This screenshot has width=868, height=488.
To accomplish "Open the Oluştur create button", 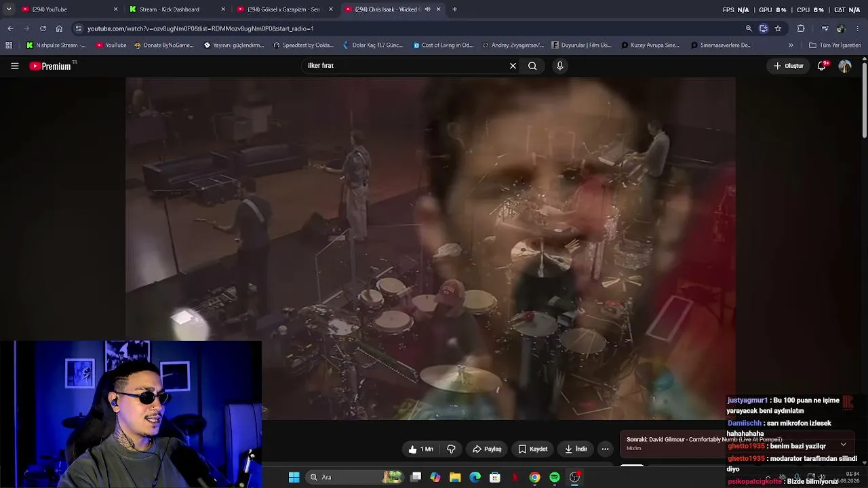I will click(x=789, y=66).
